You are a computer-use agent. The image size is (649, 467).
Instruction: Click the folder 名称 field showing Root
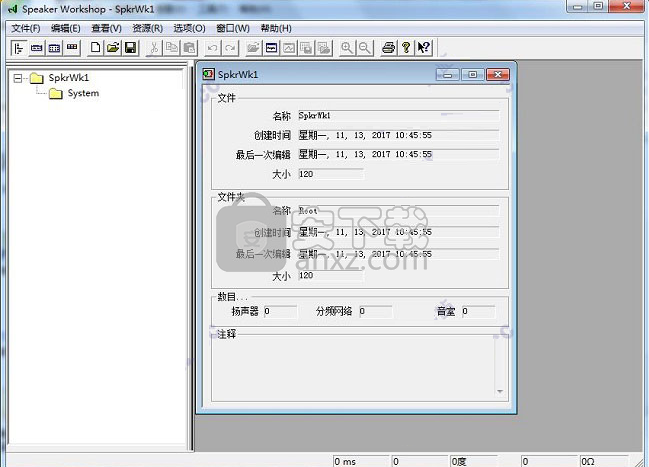coord(398,211)
